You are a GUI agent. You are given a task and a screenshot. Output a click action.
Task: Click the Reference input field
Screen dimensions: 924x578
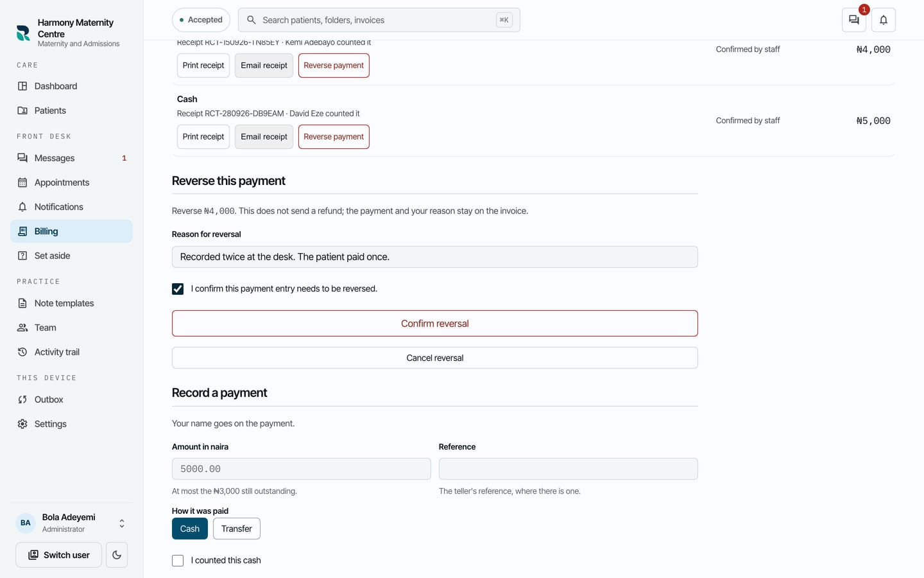(569, 469)
